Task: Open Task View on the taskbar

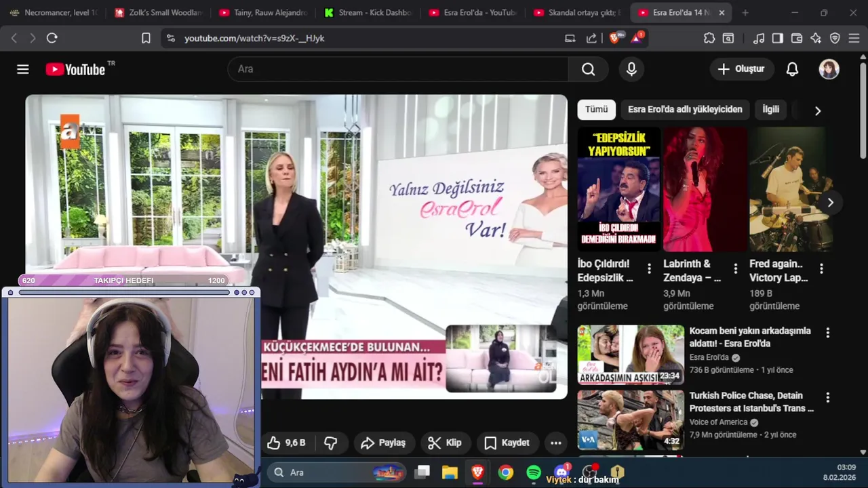Action: click(422, 472)
